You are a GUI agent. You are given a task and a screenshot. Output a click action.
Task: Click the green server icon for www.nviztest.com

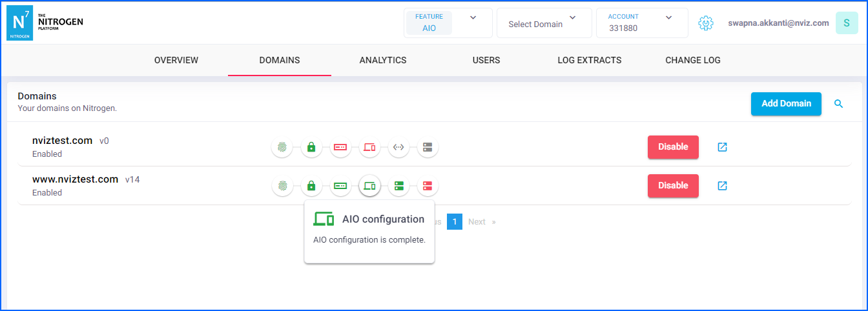(398, 186)
